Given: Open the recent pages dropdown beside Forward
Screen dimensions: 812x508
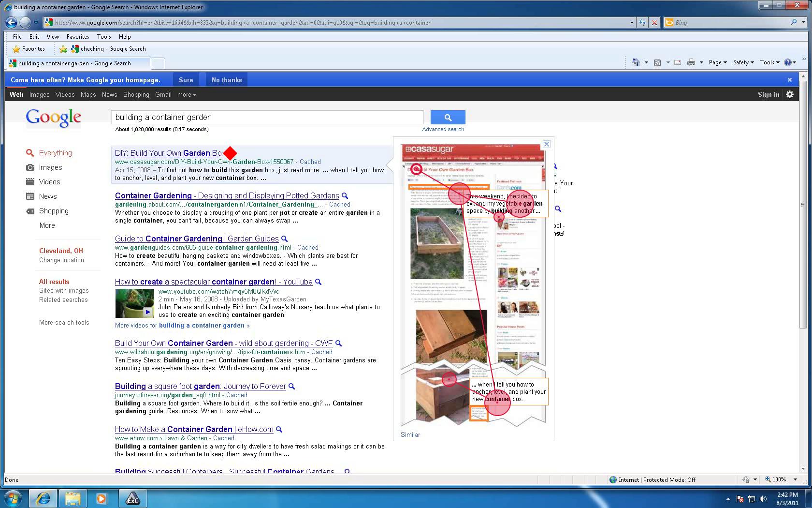Looking at the screenshot, I should tap(36, 22).
